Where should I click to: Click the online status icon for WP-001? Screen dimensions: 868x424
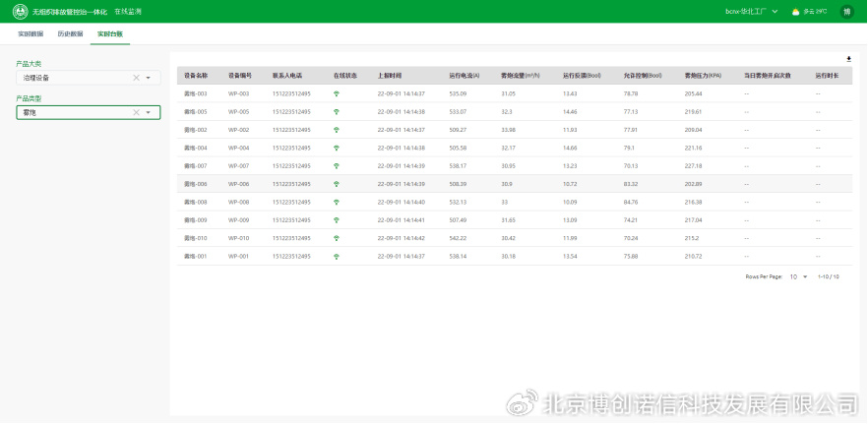pos(337,256)
